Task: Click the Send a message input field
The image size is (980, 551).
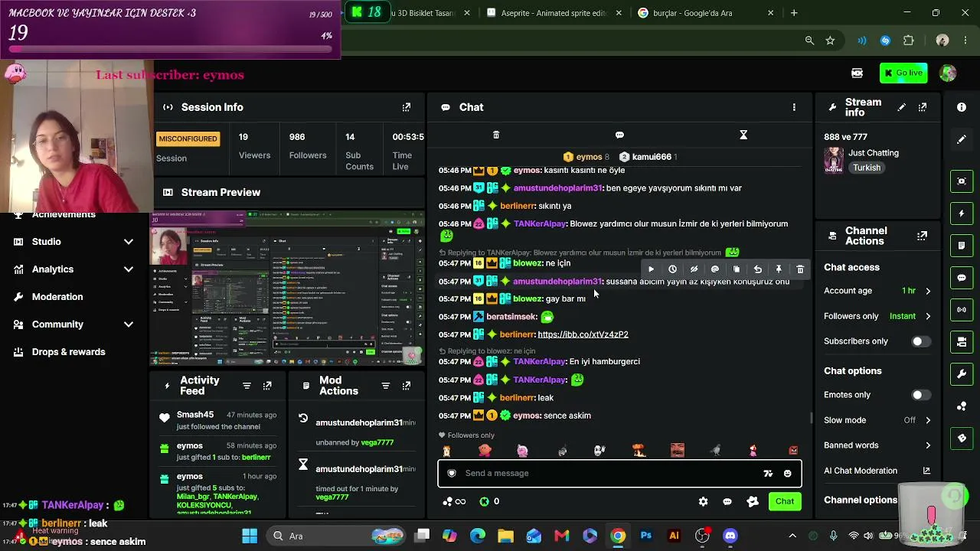Action: point(619,474)
